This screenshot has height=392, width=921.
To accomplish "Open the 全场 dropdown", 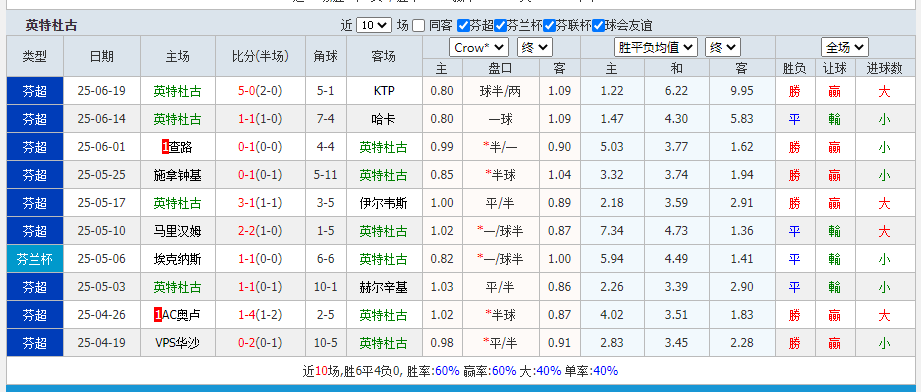I will pos(845,48).
